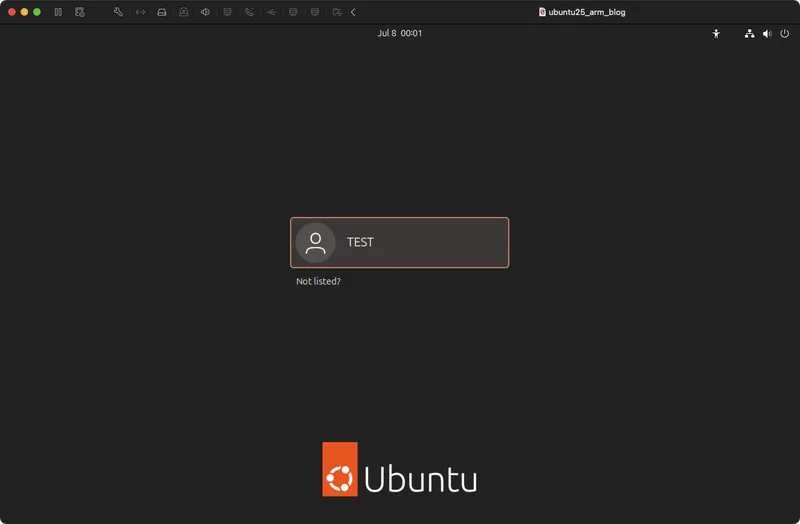Click the Jul 8 00:01 clock

[399, 33]
